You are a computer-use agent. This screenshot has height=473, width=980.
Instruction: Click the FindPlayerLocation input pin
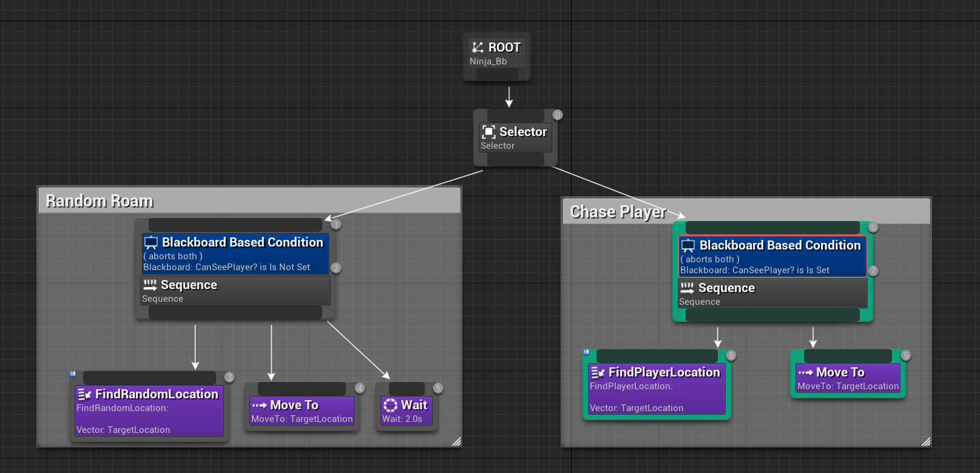click(x=657, y=356)
